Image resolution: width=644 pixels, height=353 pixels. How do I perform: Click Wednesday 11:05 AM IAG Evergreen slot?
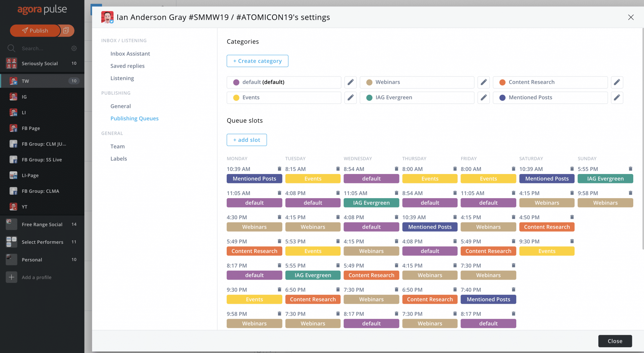pyautogui.click(x=371, y=203)
